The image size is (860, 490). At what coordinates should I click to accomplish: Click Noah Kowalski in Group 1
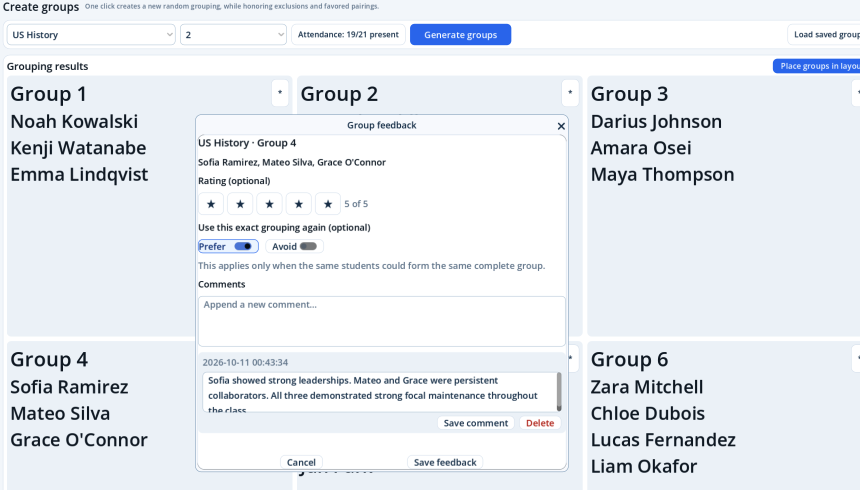74,121
